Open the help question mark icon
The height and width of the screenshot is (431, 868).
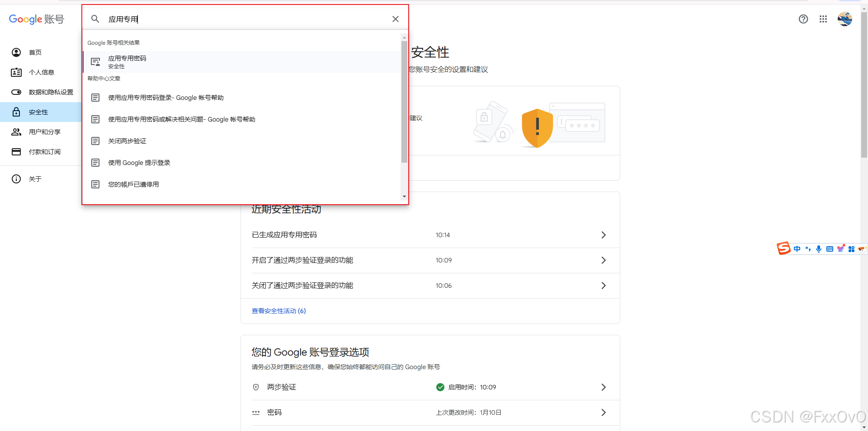coord(803,19)
